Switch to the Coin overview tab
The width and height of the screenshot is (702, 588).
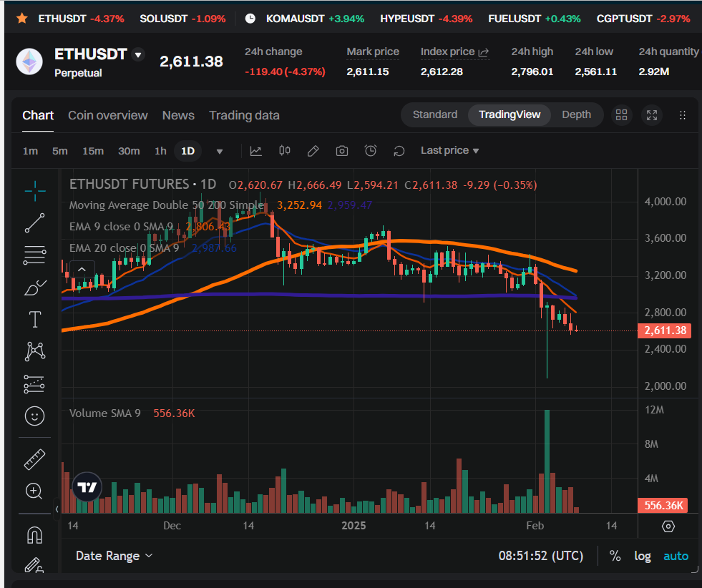(x=108, y=115)
